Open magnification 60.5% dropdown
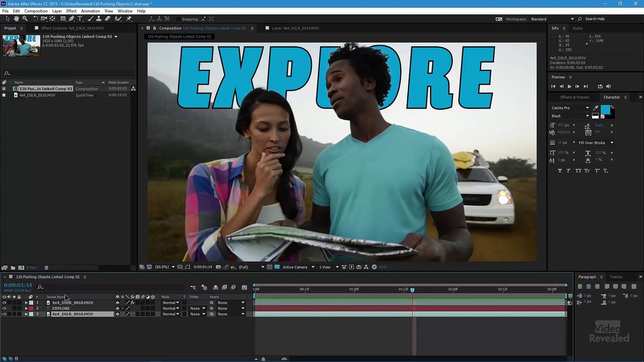Screen dimensions: 644x362 point(165,267)
